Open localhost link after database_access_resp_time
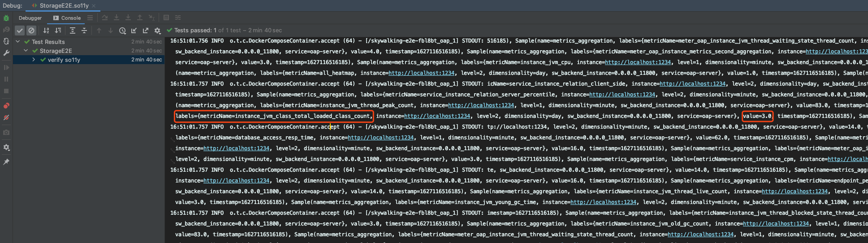The image size is (868, 243). point(380,138)
